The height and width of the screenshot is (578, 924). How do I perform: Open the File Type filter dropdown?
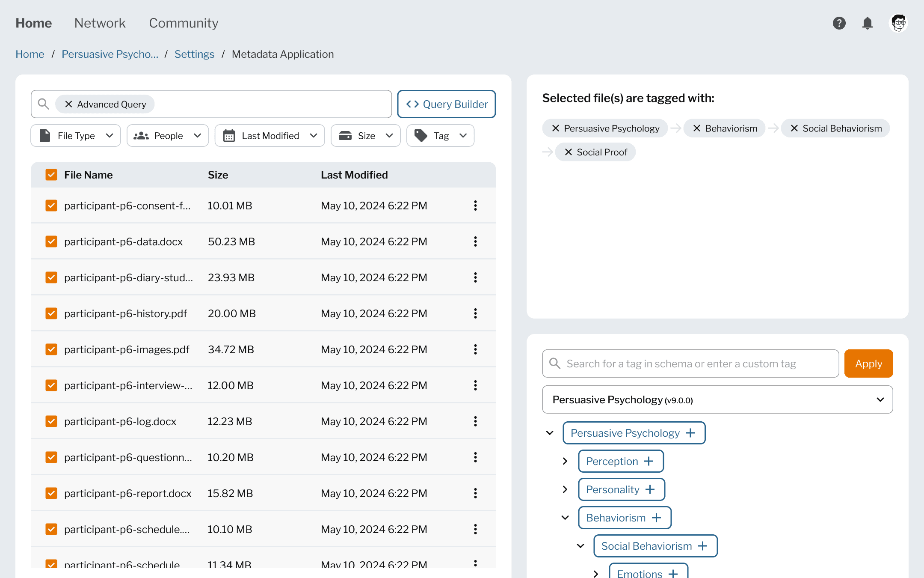(x=76, y=136)
